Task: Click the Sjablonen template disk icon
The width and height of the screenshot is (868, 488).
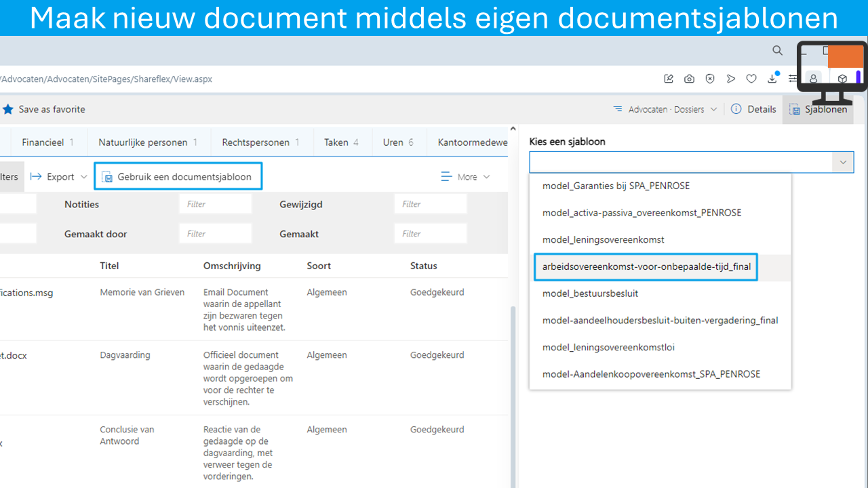Action: tap(795, 109)
